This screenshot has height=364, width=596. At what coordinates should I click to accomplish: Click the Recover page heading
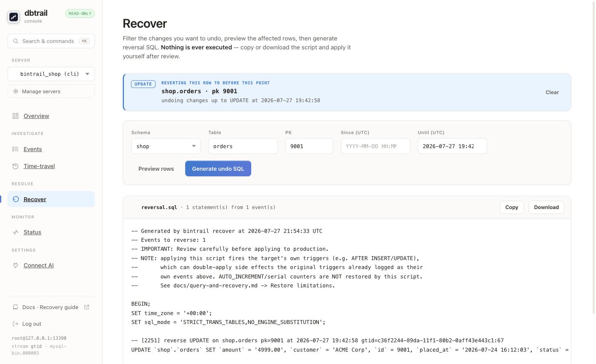pyautogui.click(x=145, y=23)
